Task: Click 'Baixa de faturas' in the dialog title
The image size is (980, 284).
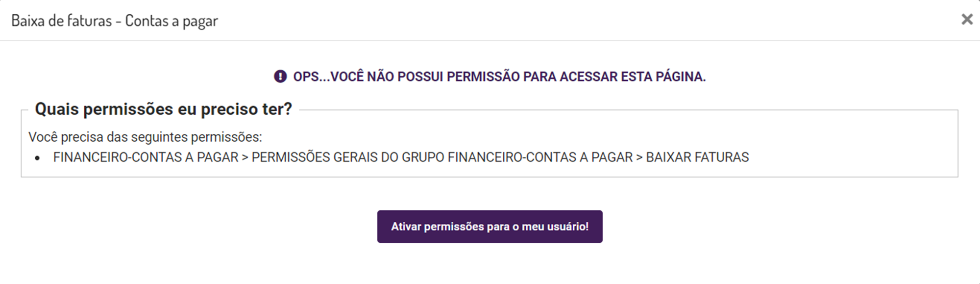Action: pos(61,21)
